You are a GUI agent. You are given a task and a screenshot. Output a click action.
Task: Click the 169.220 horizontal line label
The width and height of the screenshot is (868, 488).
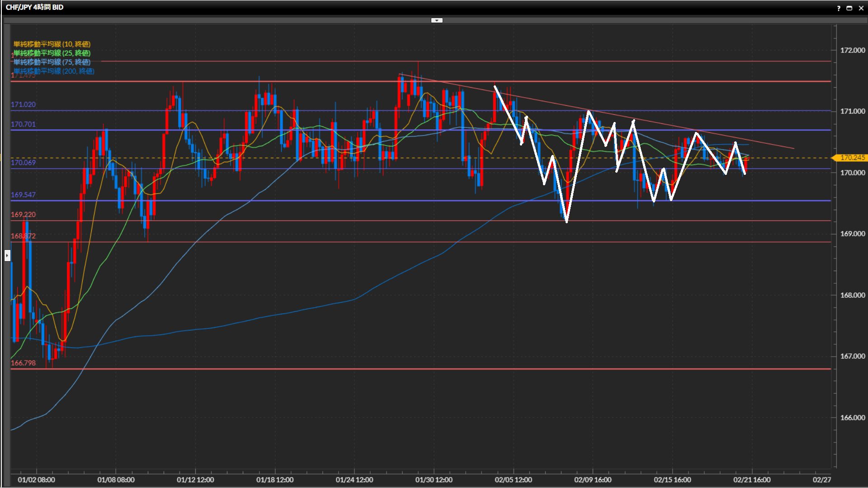23,215
